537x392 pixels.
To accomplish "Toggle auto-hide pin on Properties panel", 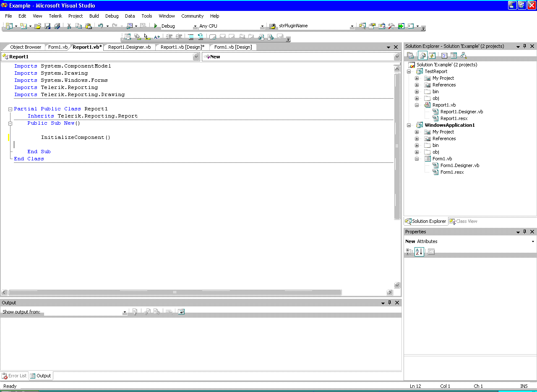I will 524,232.
